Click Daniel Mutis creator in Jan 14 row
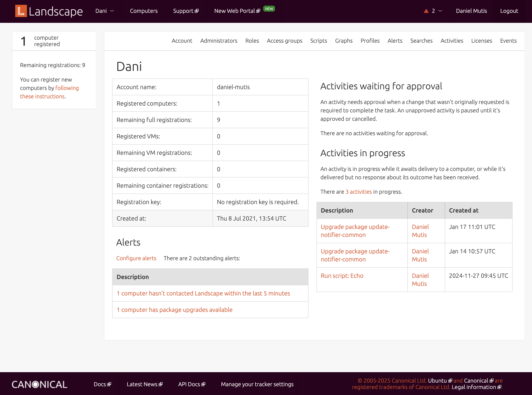This screenshot has height=395, width=532. tap(420, 255)
